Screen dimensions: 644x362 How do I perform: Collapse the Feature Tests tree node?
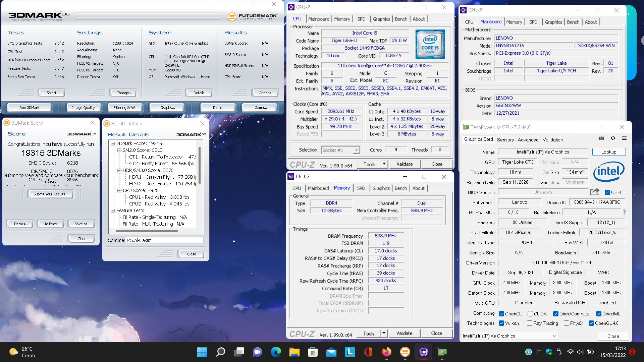(x=113, y=210)
